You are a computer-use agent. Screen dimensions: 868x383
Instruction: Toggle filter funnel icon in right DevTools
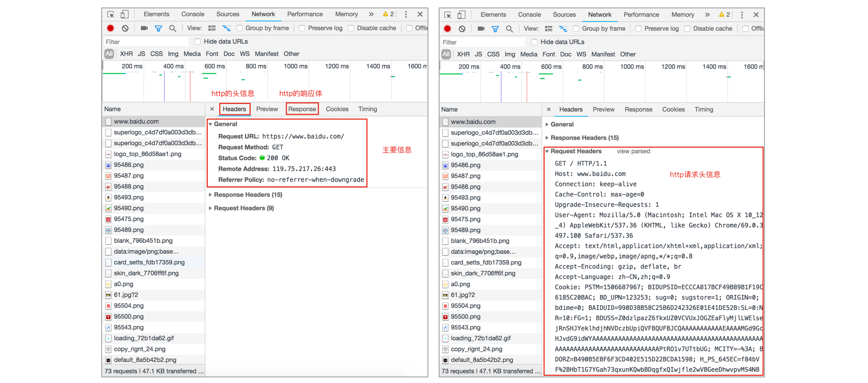pyautogui.click(x=495, y=29)
